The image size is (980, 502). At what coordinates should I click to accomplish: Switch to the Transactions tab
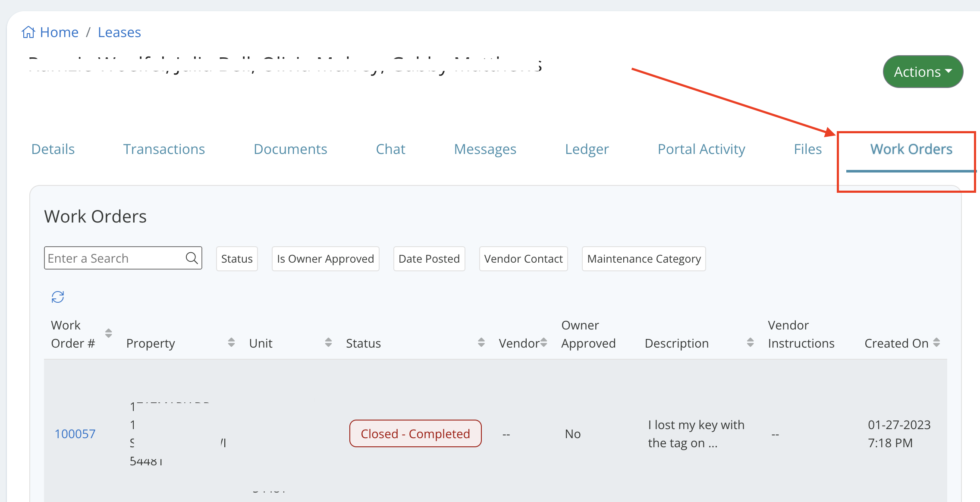coord(164,149)
